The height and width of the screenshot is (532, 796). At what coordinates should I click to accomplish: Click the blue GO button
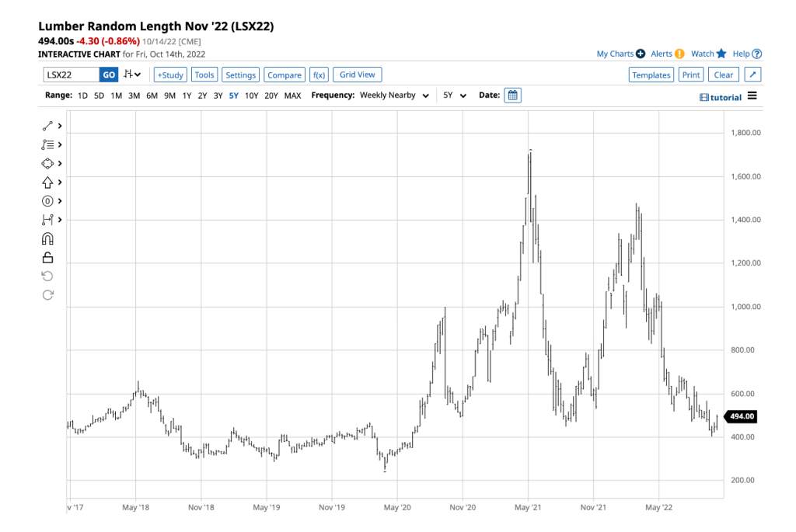109,75
